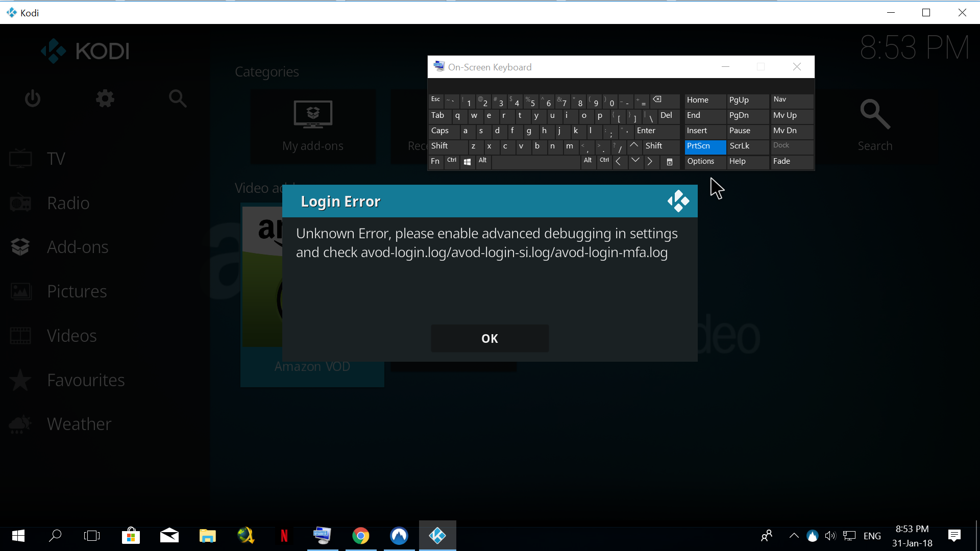Show hidden tray icons chevron
This screenshot has height=551, width=980.
tap(794, 536)
